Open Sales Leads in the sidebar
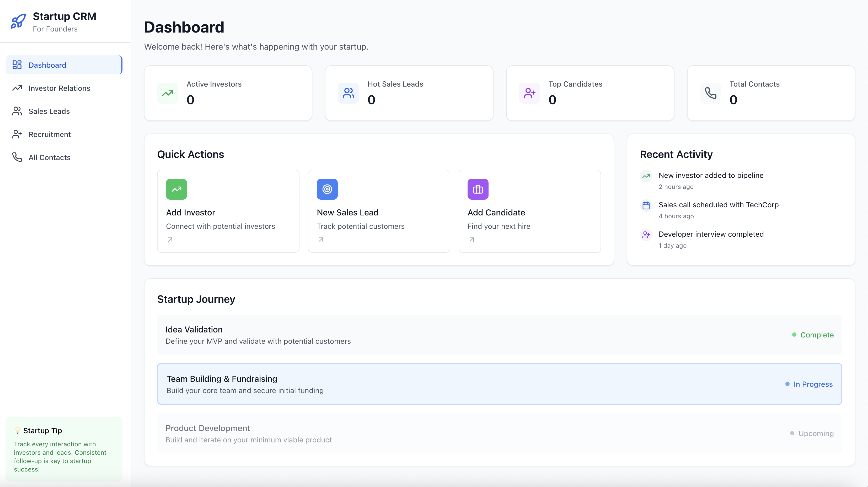 pos(64,111)
